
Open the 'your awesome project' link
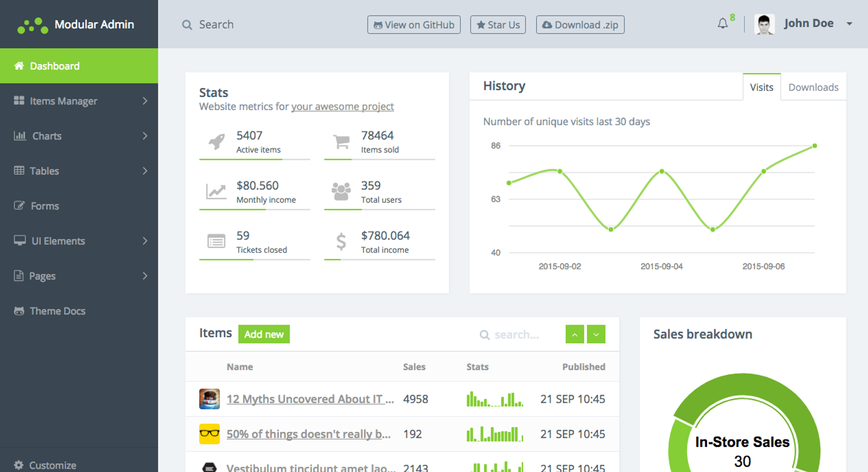pyautogui.click(x=342, y=106)
